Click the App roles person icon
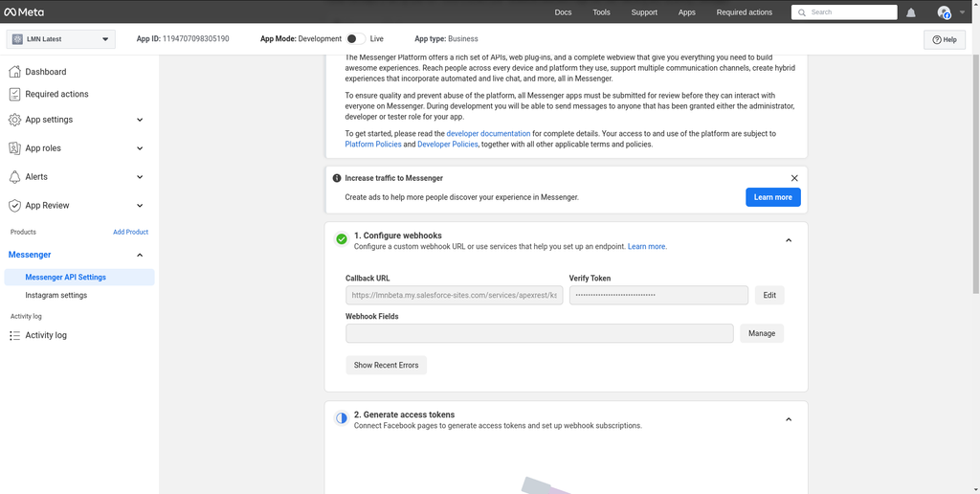 [15, 148]
